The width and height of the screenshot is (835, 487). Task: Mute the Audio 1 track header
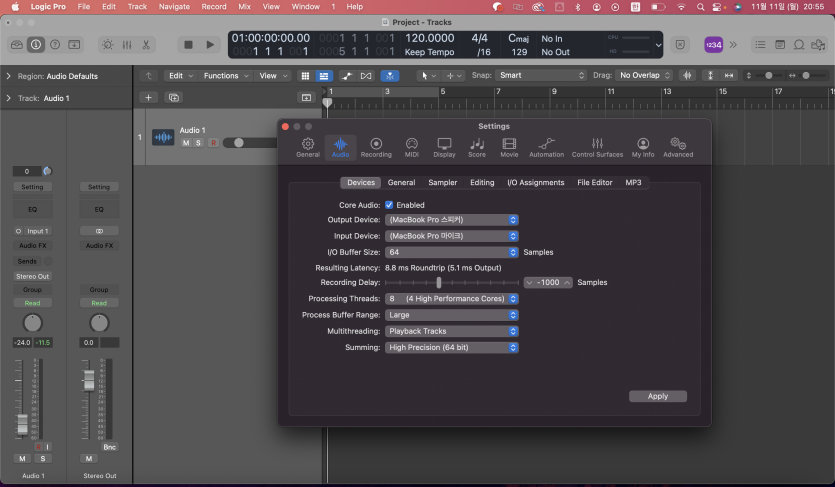pos(186,143)
